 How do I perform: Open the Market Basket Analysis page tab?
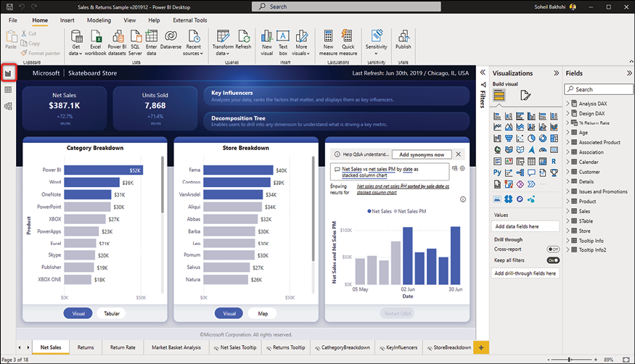coord(176,347)
